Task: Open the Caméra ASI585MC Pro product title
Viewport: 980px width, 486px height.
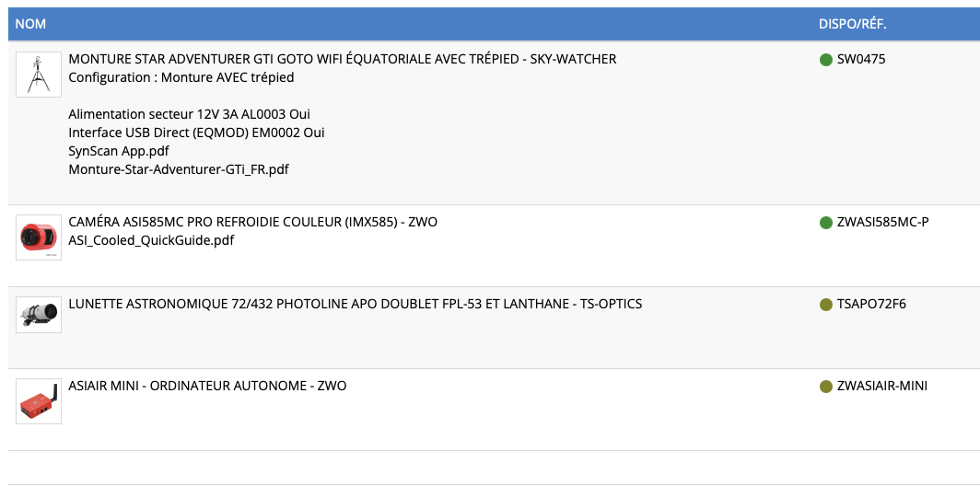Action: click(252, 222)
